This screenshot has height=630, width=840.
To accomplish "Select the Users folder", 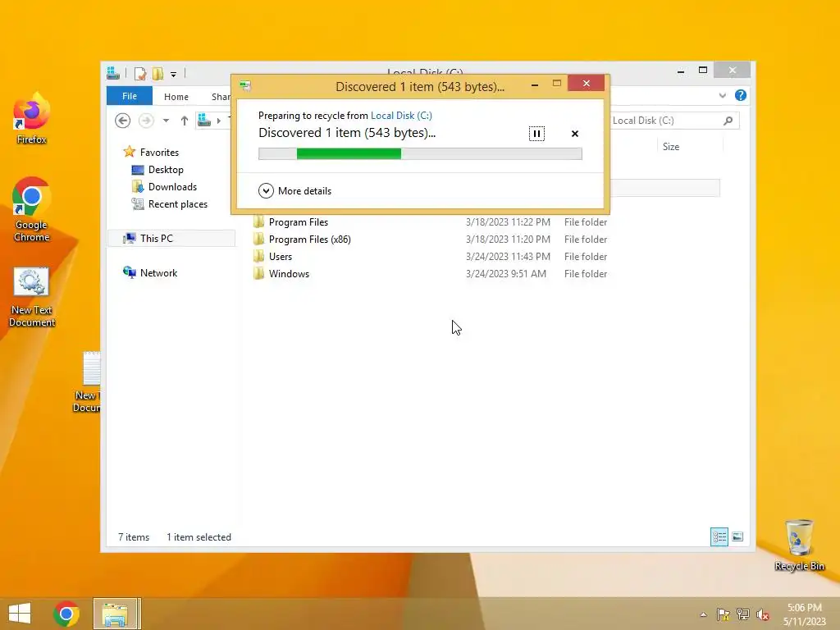I will [x=281, y=256].
